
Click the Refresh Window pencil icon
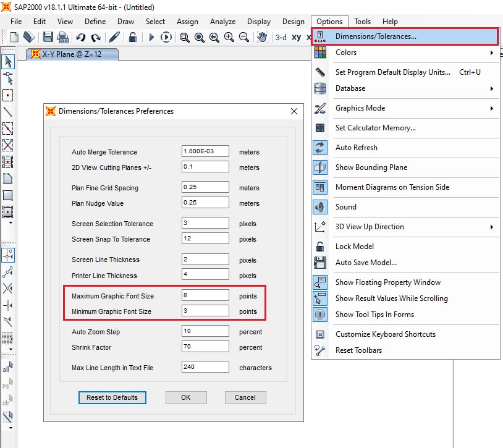coord(114,37)
